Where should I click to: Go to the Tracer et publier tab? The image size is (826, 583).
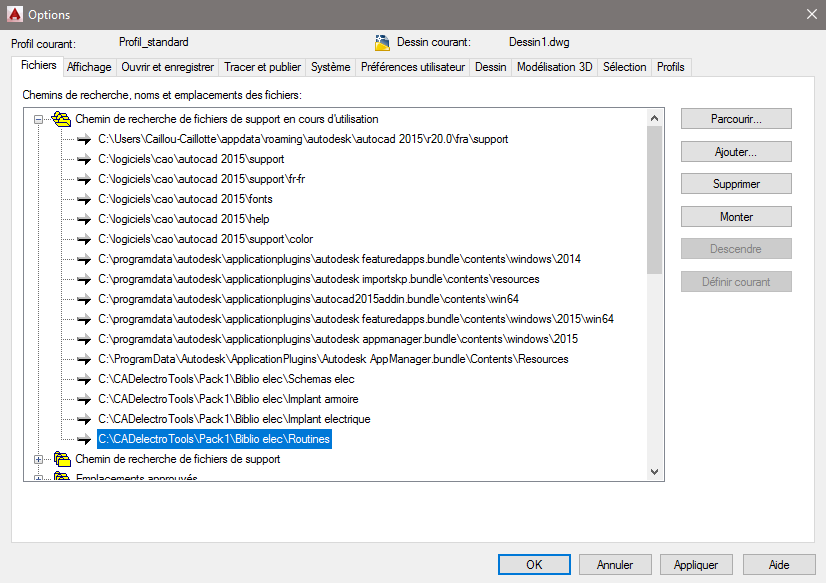(x=262, y=67)
